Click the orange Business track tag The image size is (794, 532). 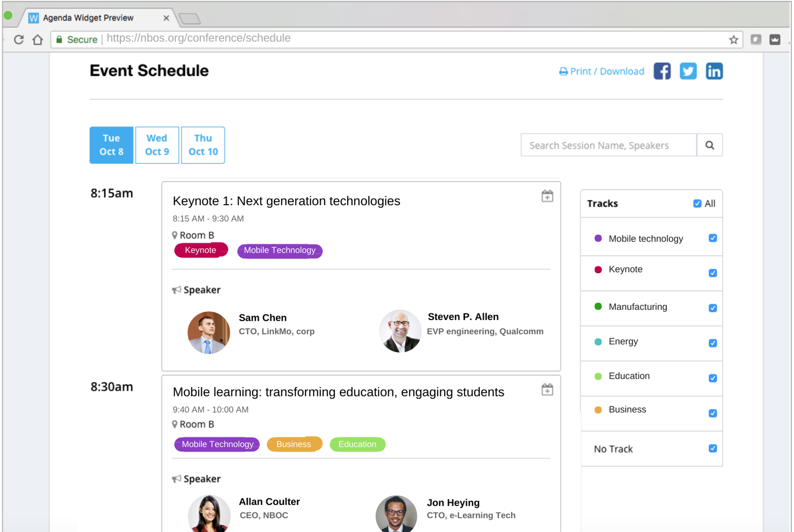coord(294,444)
